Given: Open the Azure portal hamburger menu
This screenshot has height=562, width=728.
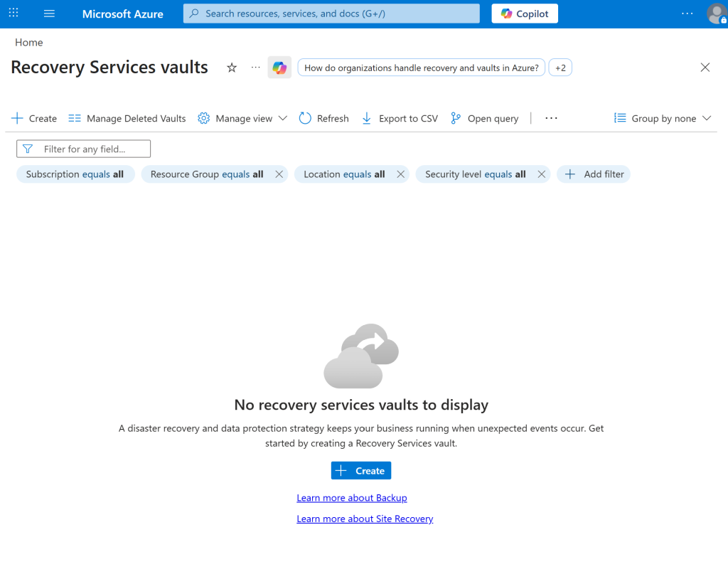Looking at the screenshot, I should [x=49, y=14].
